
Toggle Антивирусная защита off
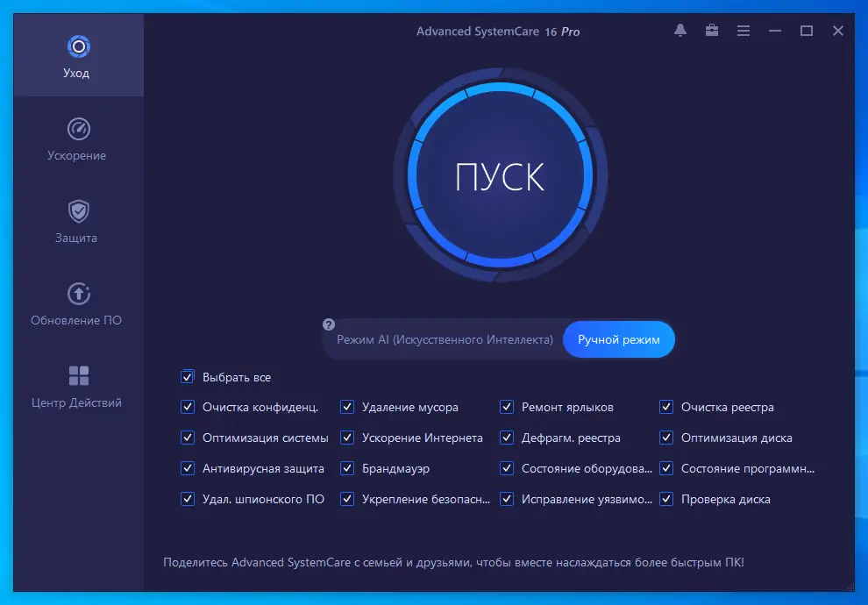(x=187, y=468)
